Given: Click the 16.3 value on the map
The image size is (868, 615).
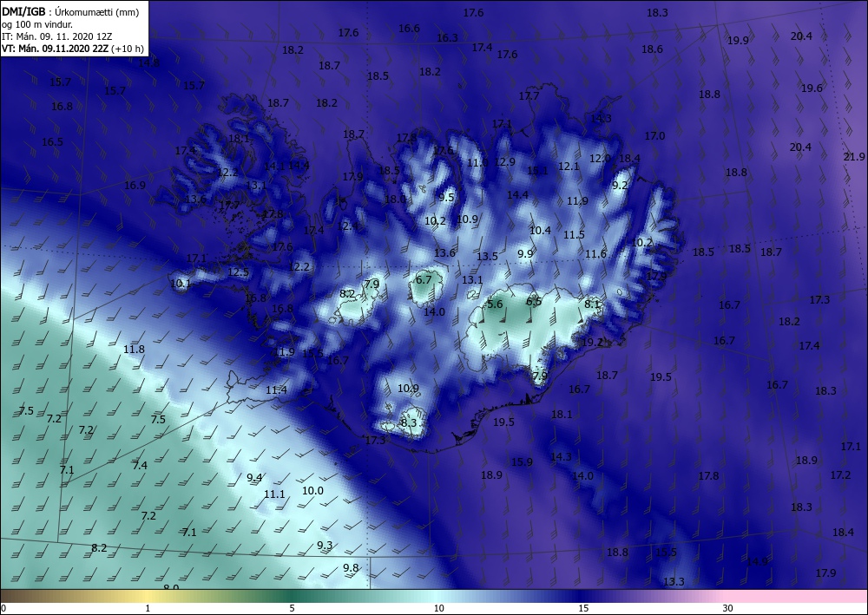Looking at the screenshot, I should point(447,38).
